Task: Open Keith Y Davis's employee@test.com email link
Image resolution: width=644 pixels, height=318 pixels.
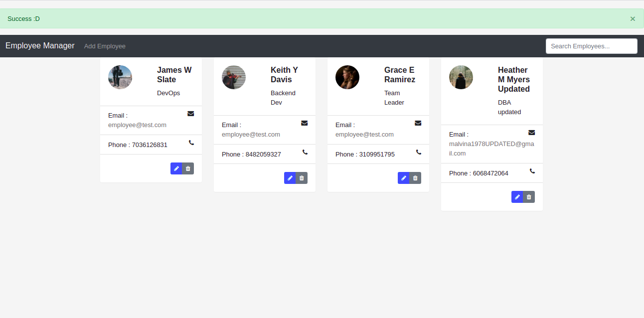Action: coord(251,135)
